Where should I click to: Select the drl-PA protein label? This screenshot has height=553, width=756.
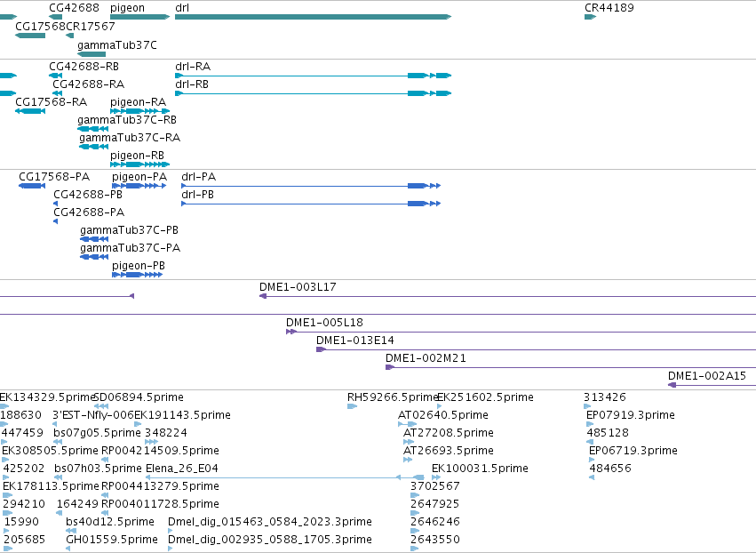tap(199, 177)
